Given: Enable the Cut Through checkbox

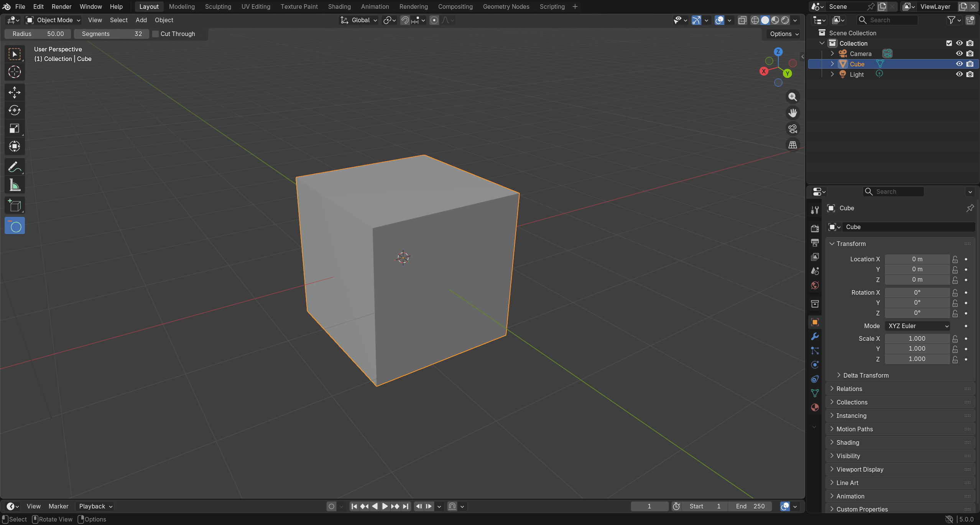Looking at the screenshot, I should pos(156,34).
